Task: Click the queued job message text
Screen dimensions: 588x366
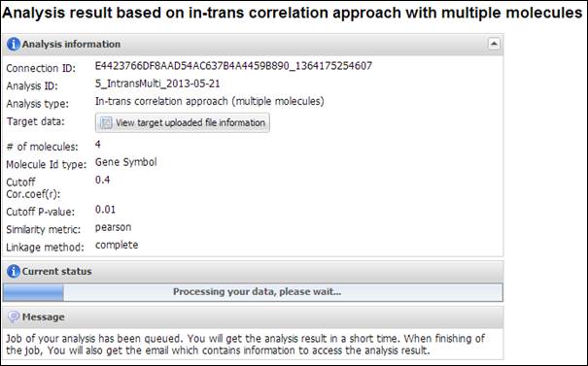Action: click(x=245, y=345)
